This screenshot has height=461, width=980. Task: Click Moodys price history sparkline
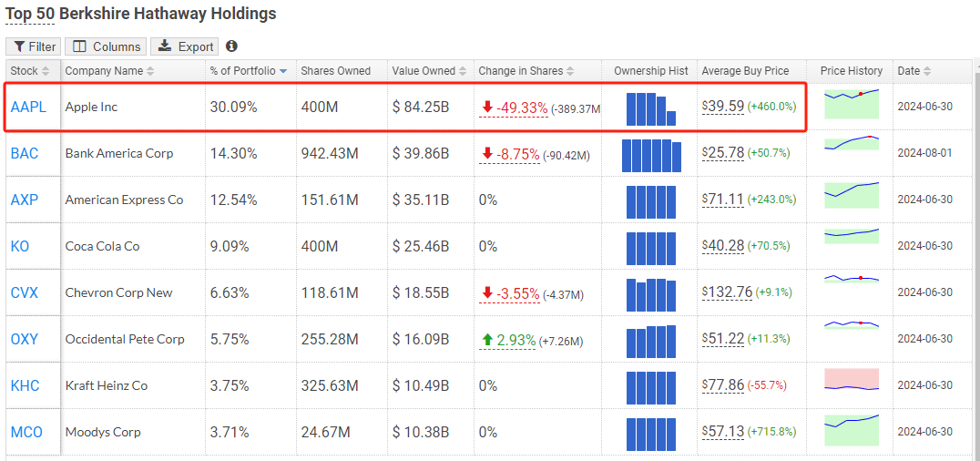pyautogui.click(x=852, y=430)
